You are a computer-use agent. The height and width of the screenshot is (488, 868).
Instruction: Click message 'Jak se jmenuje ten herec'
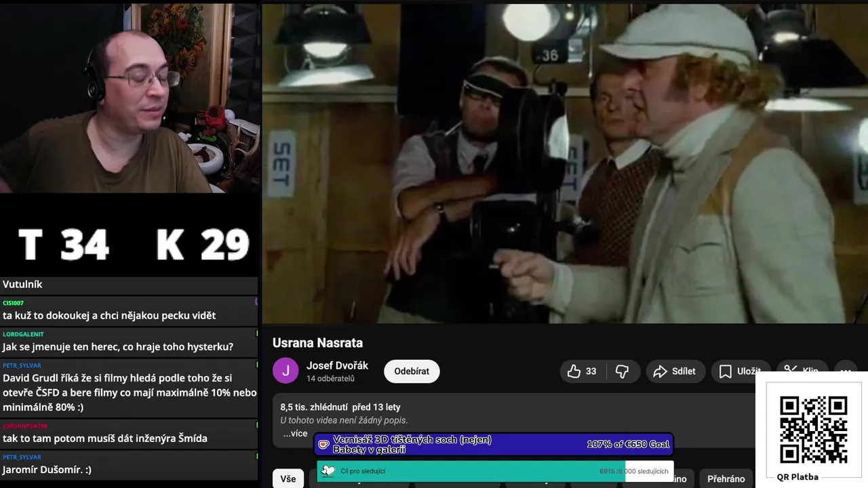click(x=118, y=346)
